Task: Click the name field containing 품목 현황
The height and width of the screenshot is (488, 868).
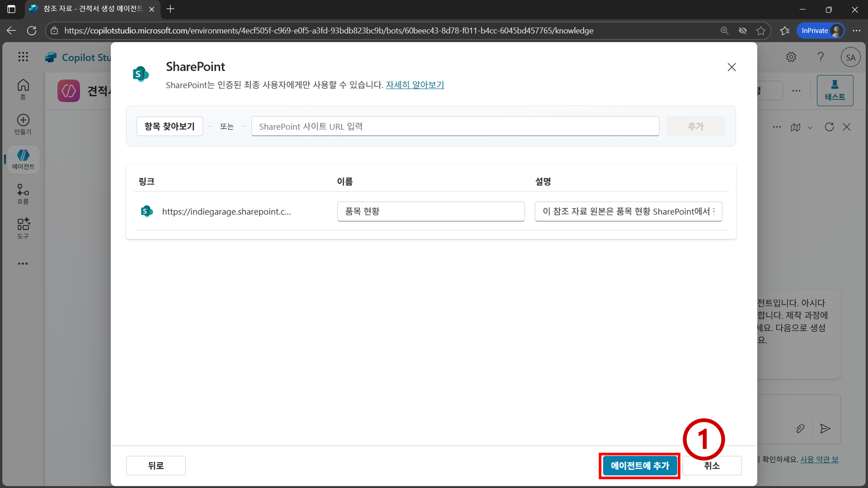Action: [x=431, y=211]
